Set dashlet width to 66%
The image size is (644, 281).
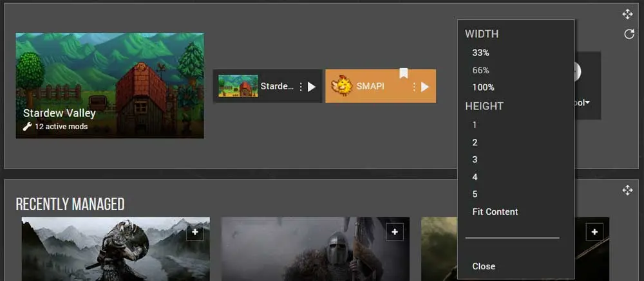480,71
